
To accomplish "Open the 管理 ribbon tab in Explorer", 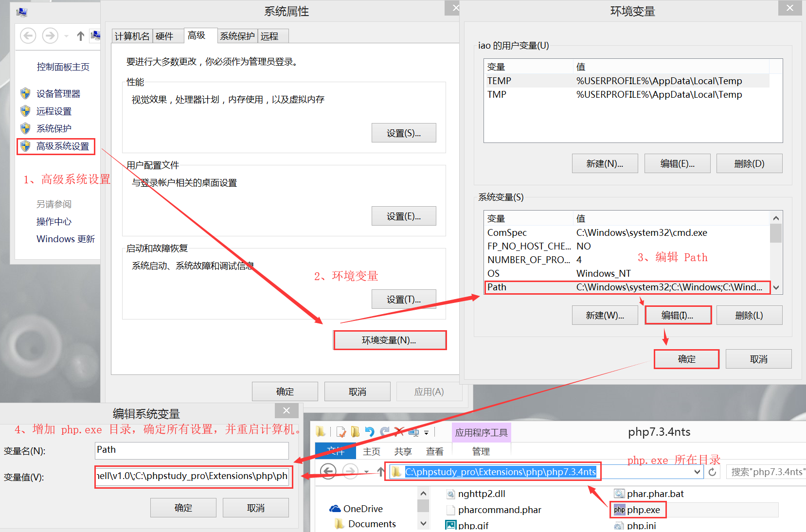I will (481, 452).
